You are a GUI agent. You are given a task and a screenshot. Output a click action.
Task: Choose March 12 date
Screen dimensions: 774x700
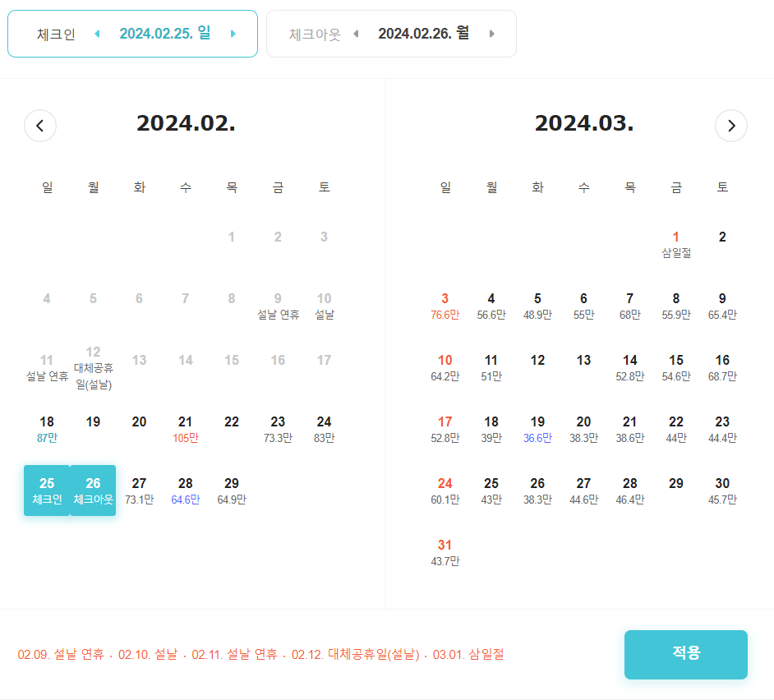pos(537,361)
